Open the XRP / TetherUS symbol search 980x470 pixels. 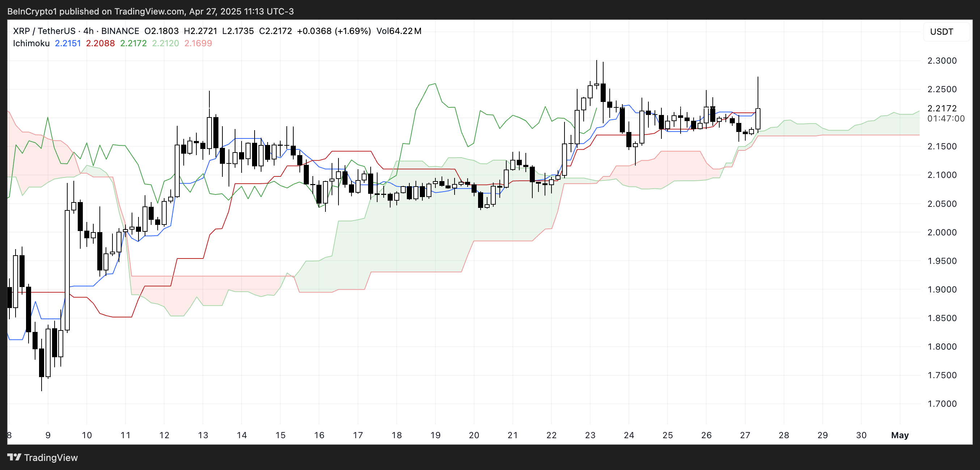click(45, 31)
